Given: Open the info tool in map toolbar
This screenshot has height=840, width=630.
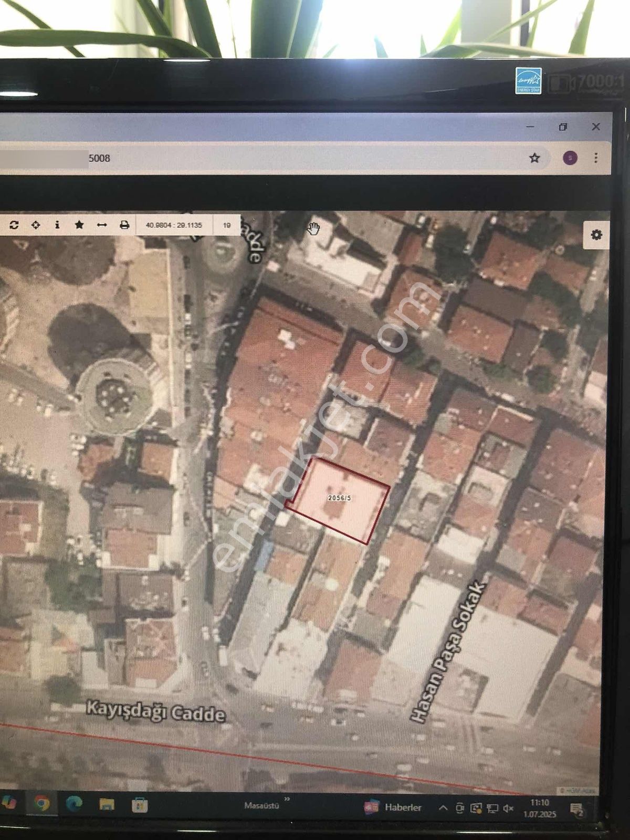Looking at the screenshot, I should 57,225.
